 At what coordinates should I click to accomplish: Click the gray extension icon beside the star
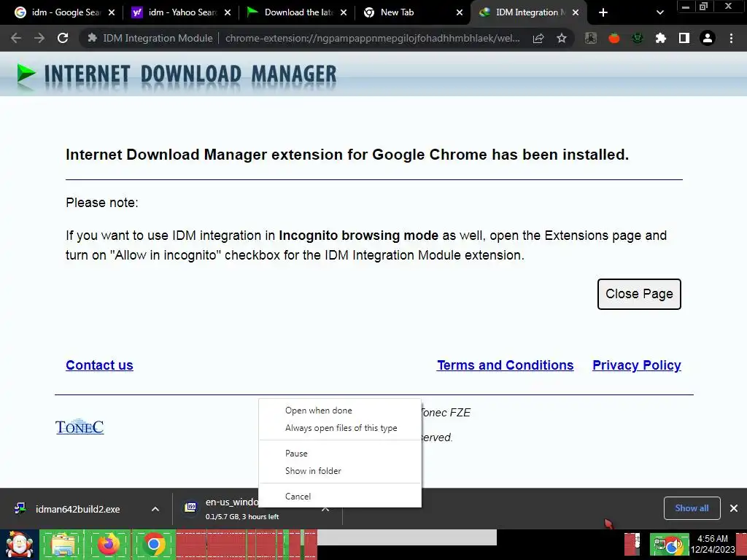(x=591, y=38)
